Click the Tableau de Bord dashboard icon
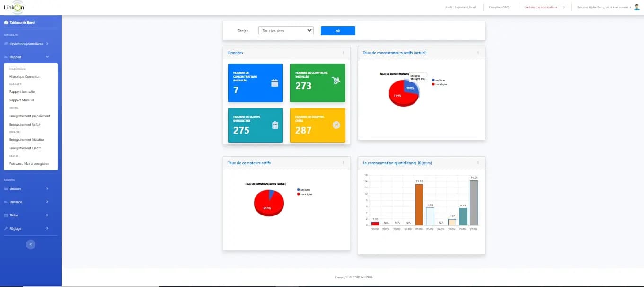 click(6, 22)
